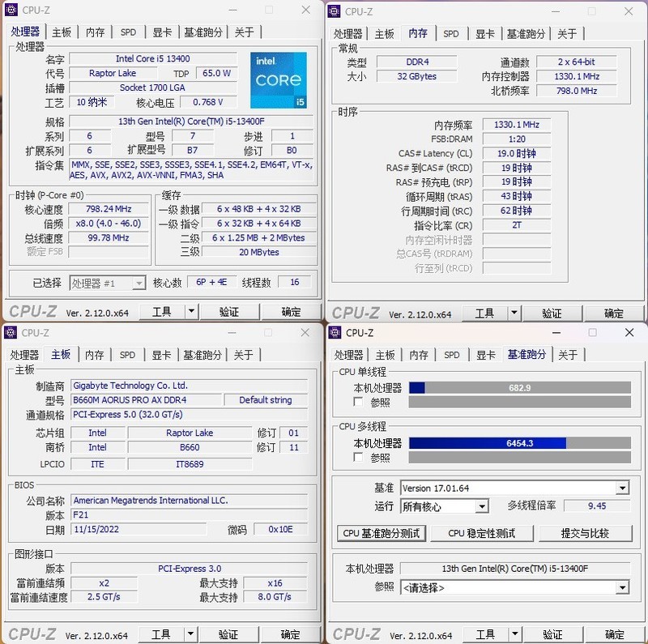
Task: Click the 插槽 value Socket 1700 LGA
Action: click(153, 87)
